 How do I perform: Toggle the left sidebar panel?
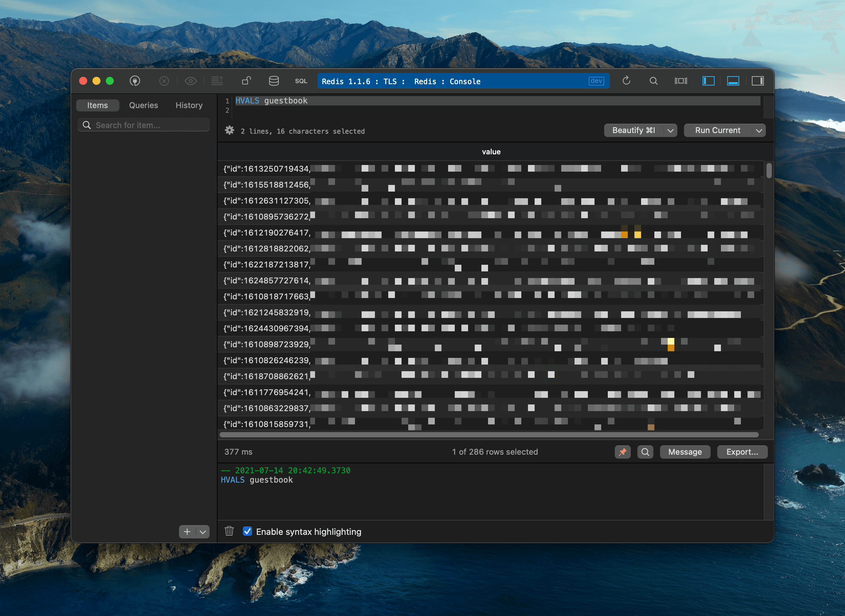[x=708, y=81]
